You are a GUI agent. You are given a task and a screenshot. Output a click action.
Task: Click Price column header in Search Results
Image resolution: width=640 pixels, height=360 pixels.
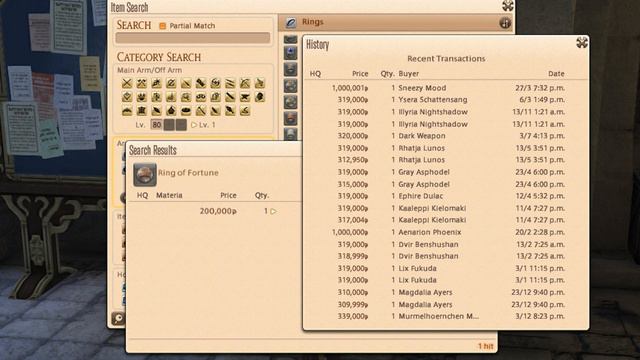228,196
